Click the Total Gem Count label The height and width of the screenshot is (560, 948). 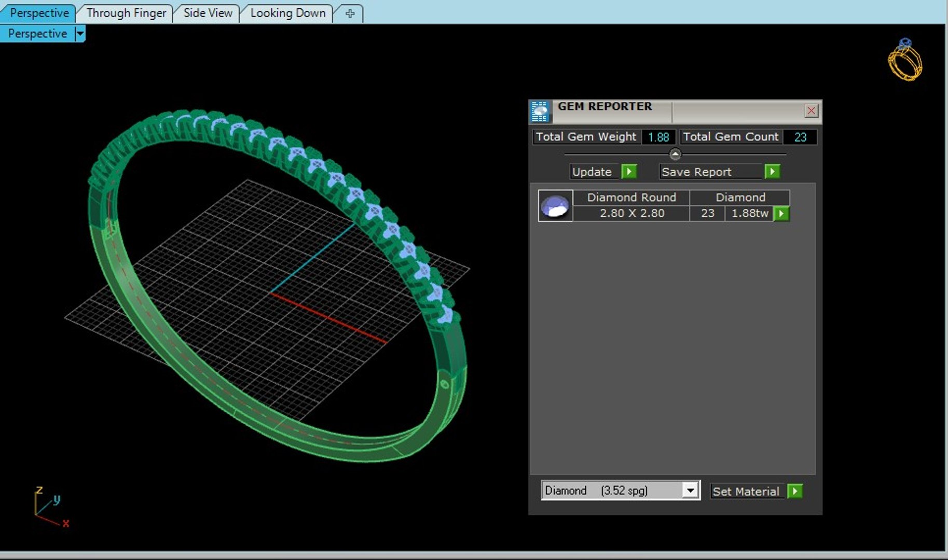tap(731, 137)
